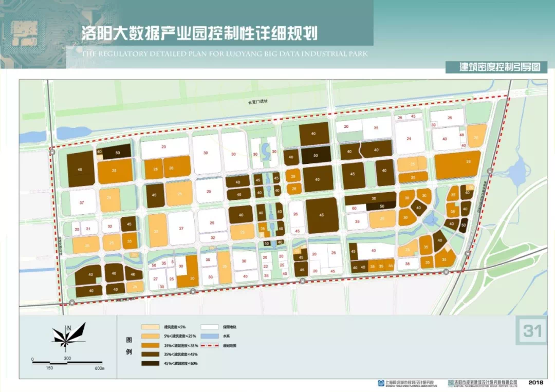Click the road node marker at boundary's southwest corner
The image size is (555, 392).
tap(72, 302)
